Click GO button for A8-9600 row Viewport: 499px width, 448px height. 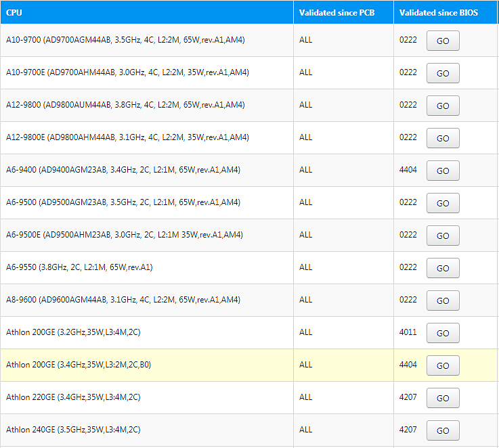pyautogui.click(x=443, y=300)
